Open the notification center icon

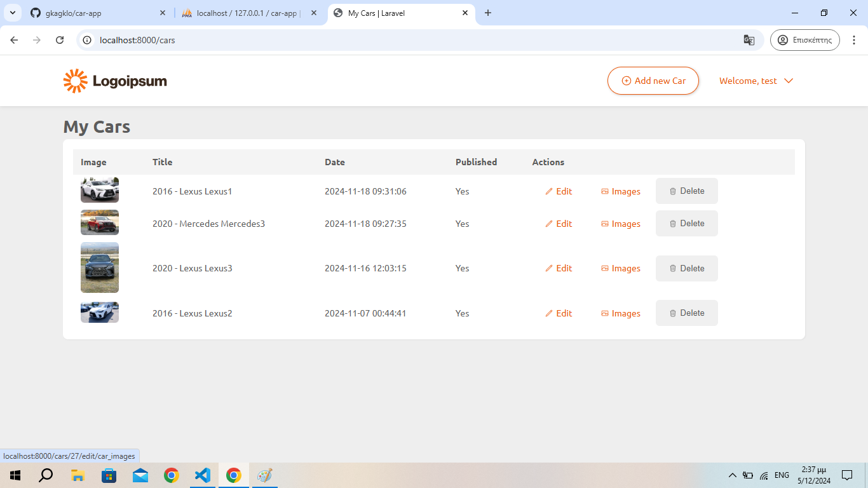click(x=846, y=475)
